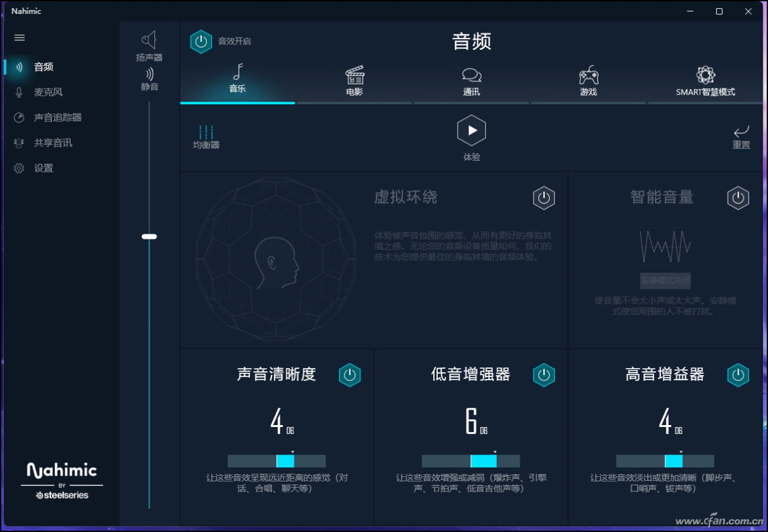Open the 均衡器 equalizer

pyautogui.click(x=206, y=136)
